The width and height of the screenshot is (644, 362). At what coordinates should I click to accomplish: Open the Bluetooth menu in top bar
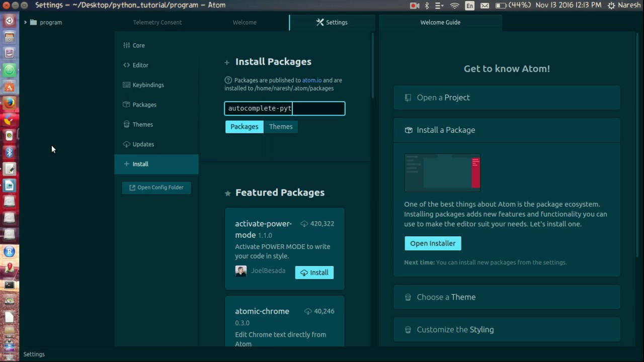tap(427, 6)
